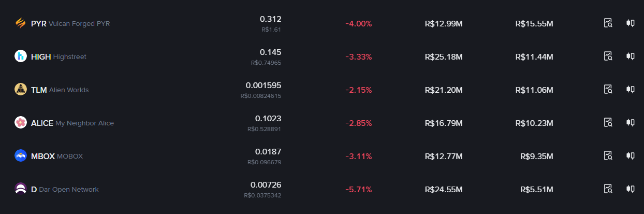This screenshot has width=644, height=214.
Task: Click the PYR price 0.312
Action: (271, 19)
